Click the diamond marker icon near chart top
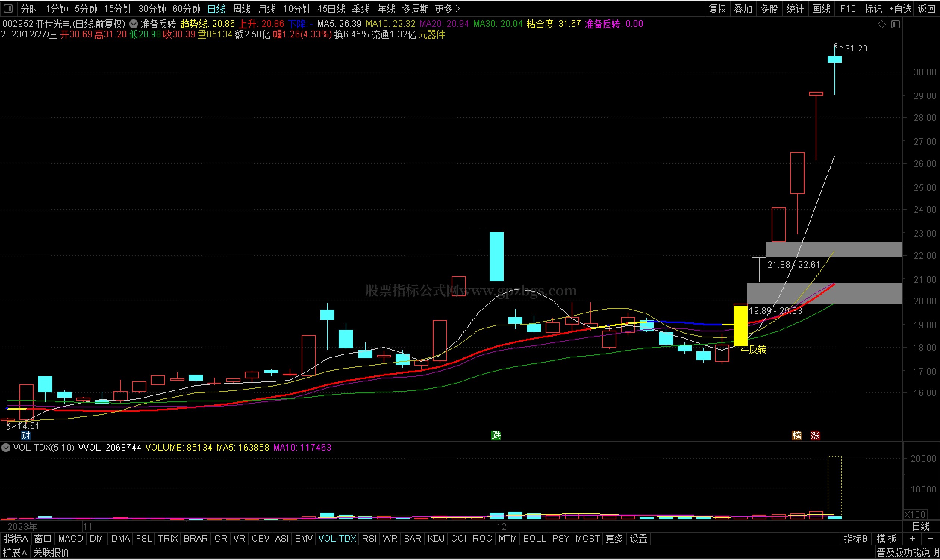 tap(881, 25)
